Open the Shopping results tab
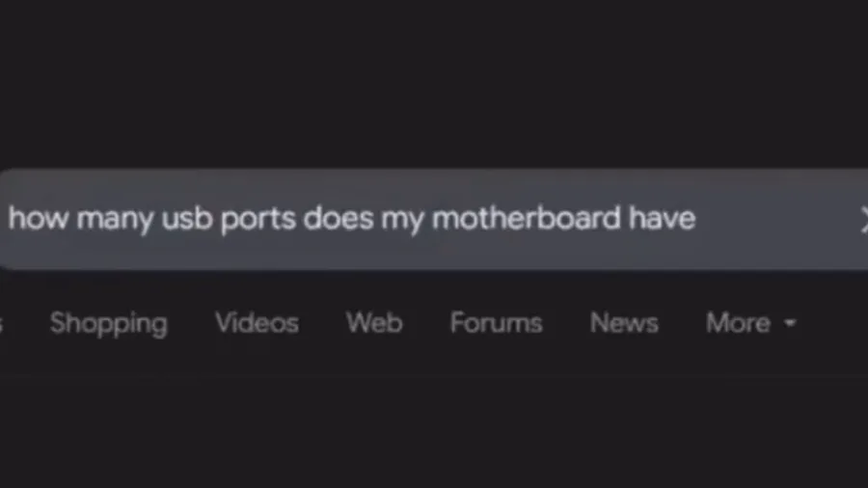The image size is (868, 488). [x=108, y=324]
